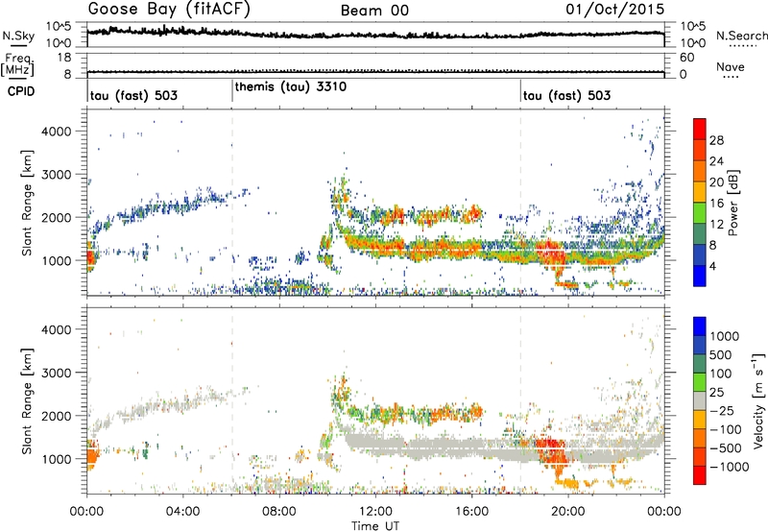The image size is (768, 532).
Task: Click the 'CPID' row label
Action: point(21,91)
